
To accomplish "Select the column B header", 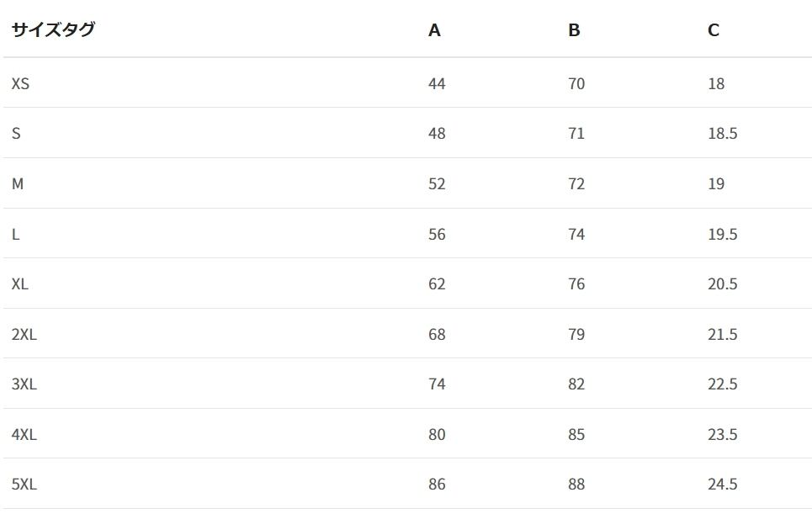I will point(574,30).
